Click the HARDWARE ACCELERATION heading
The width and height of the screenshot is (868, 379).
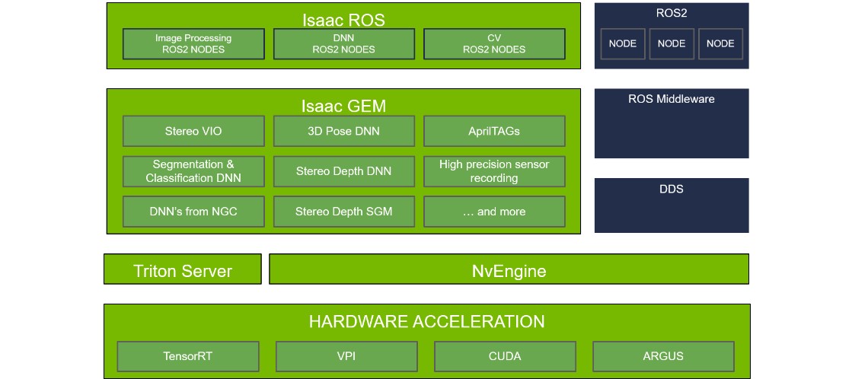[x=427, y=321]
